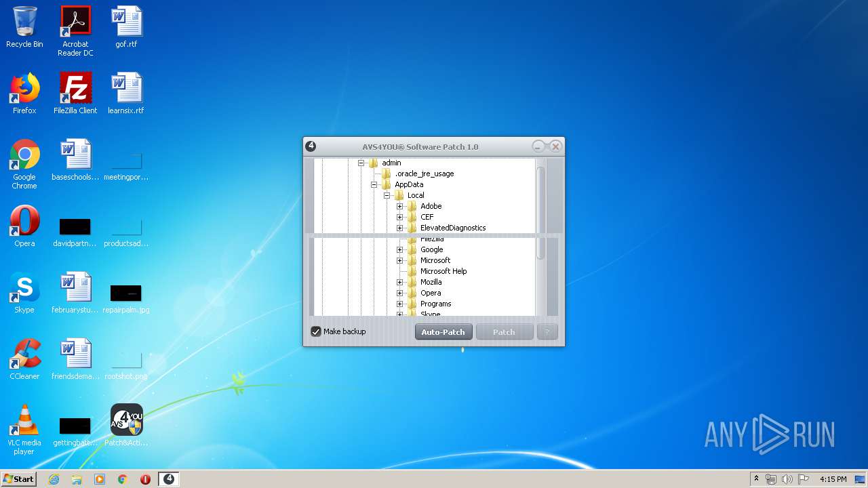
Task: Toggle the Make backup checkbox
Action: tap(315, 331)
